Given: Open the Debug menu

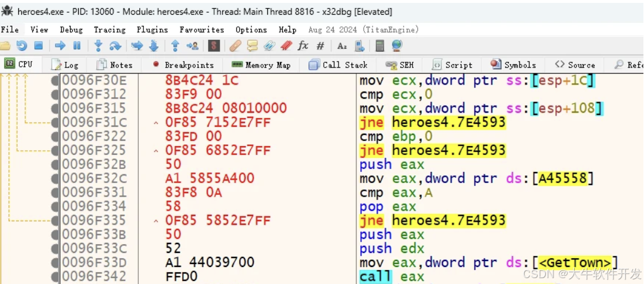Looking at the screenshot, I should 71,29.
